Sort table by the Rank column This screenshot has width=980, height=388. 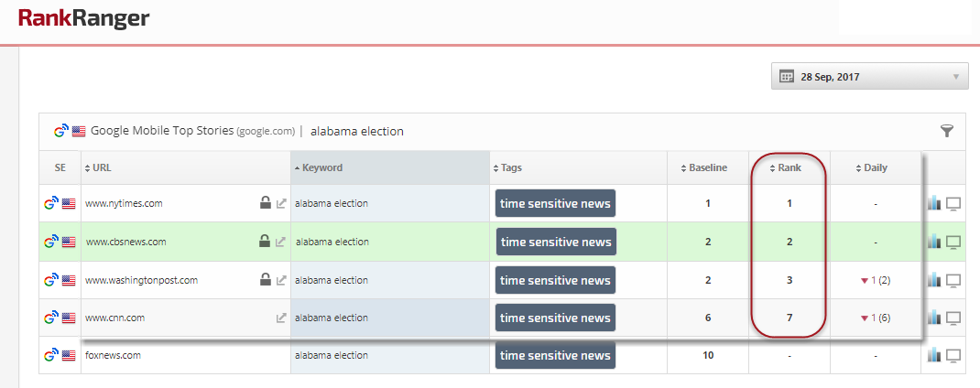pos(789,168)
